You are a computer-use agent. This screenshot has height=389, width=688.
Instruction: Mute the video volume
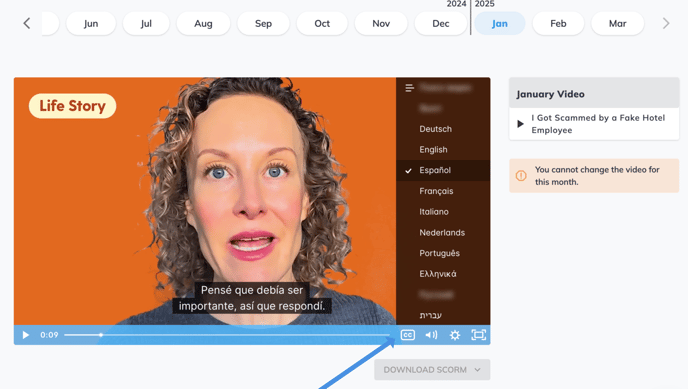[431, 335]
